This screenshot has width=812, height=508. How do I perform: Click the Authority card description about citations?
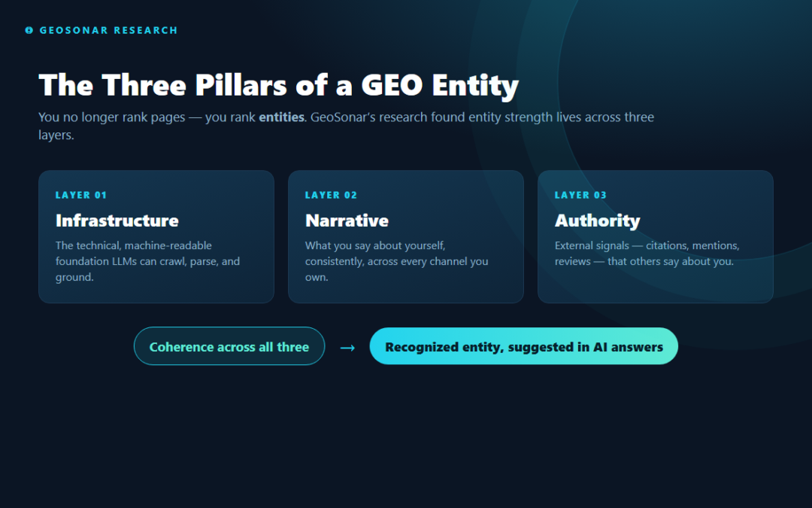(647, 254)
